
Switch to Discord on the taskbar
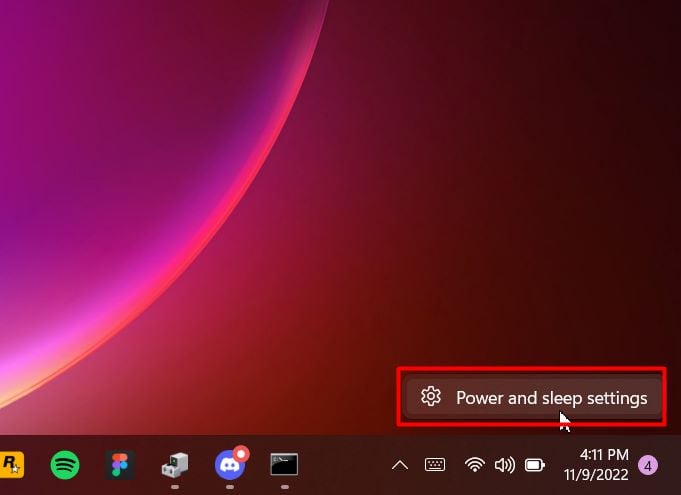pyautogui.click(x=231, y=463)
